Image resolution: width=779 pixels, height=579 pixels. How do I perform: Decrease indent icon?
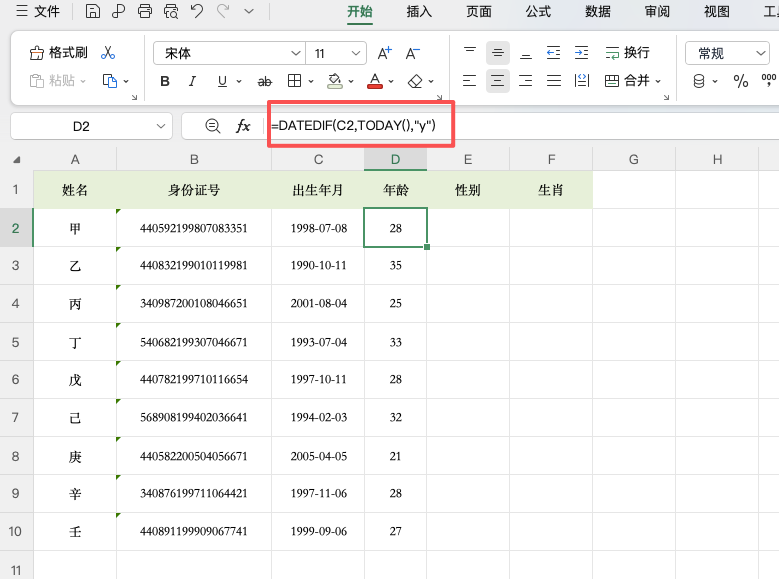point(553,53)
